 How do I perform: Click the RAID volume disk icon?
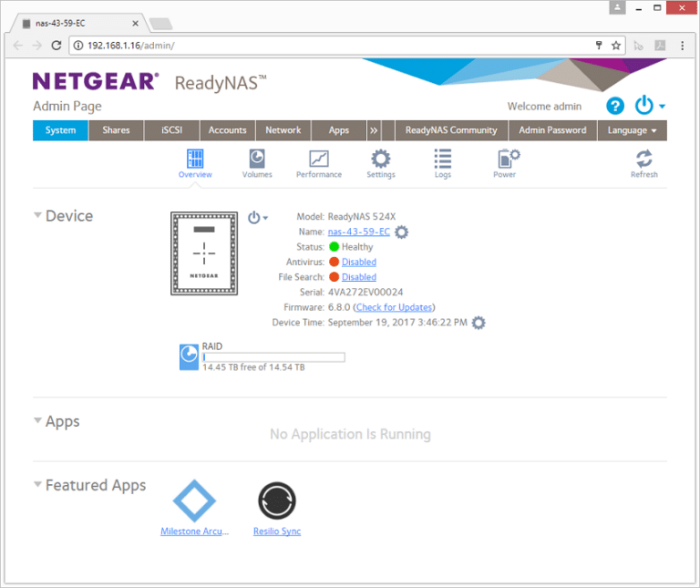(x=189, y=356)
